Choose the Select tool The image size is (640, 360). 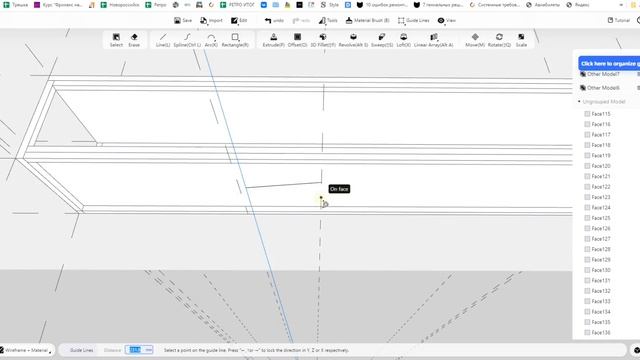click(116, 40)
